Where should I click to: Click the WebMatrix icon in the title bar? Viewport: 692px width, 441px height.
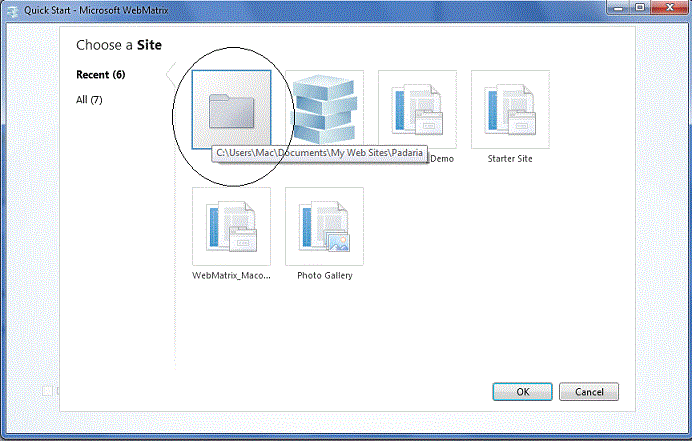point(12,11)
